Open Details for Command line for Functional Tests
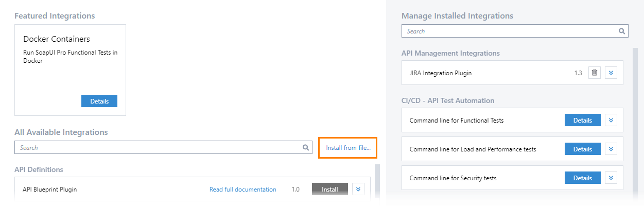Viewport: 644px width, 206px height. click(x=583, y=120)
